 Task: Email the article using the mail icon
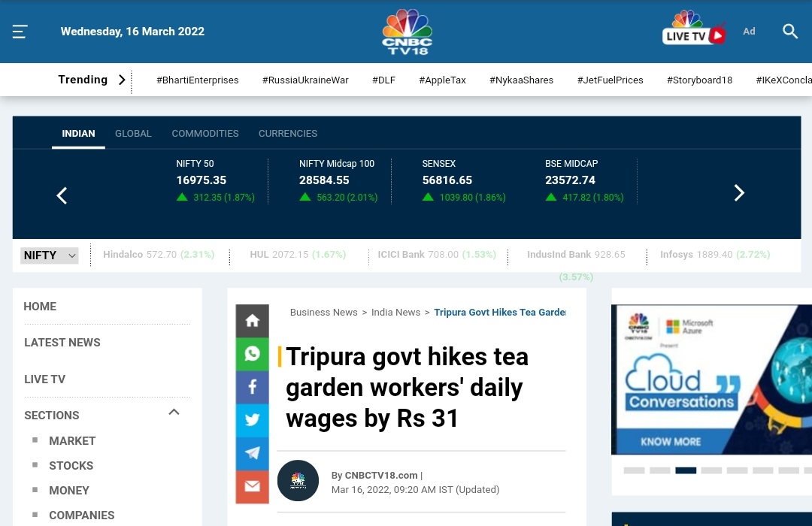click(x=252, y=485)
